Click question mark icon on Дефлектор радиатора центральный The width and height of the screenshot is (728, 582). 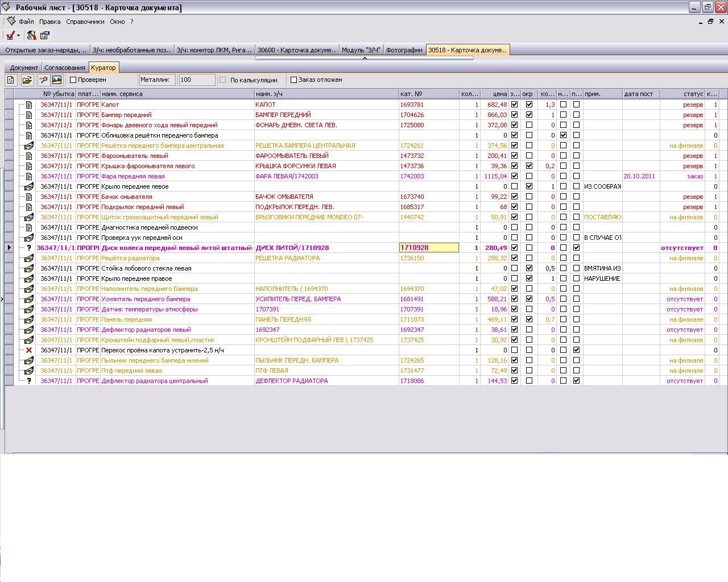(29, 381)
